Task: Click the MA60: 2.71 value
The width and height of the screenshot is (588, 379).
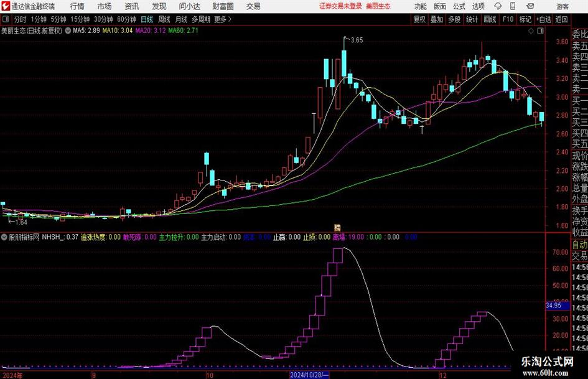Action: [183, 30]
